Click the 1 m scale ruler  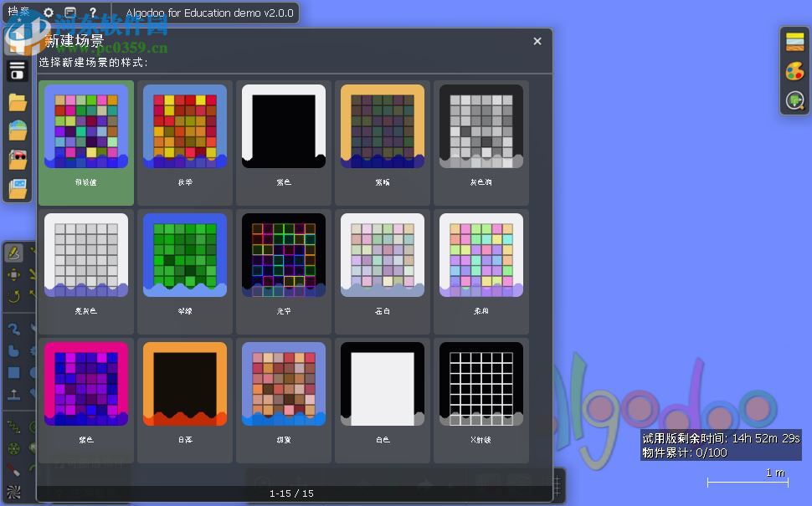pyautogui.click(x=748, y=478)
